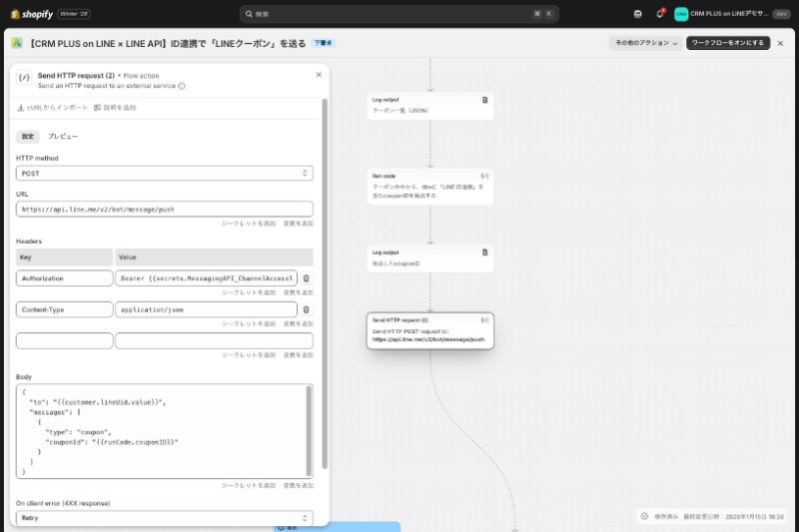Click シークレットを追加 under the empty header row
Viewport: 799px width, 532px height.
point(249,355)
